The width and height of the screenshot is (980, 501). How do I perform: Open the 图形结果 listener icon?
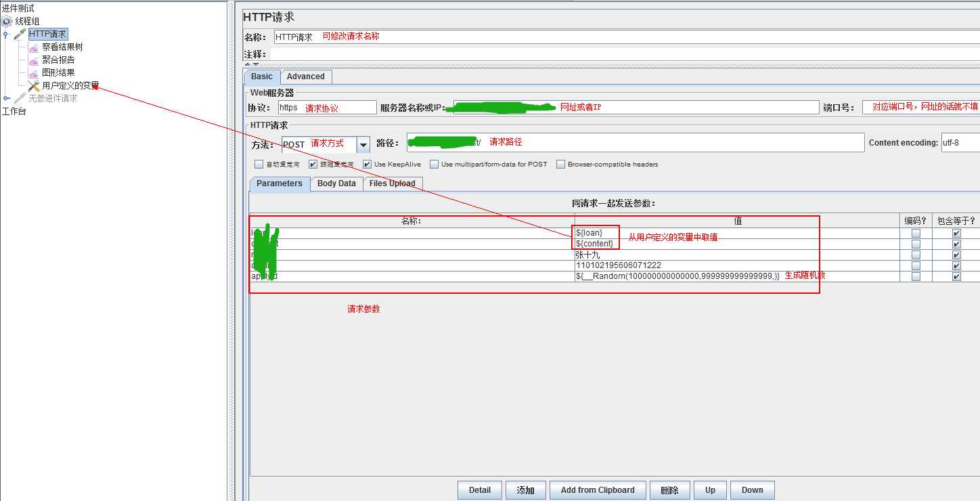pos(33,73)
